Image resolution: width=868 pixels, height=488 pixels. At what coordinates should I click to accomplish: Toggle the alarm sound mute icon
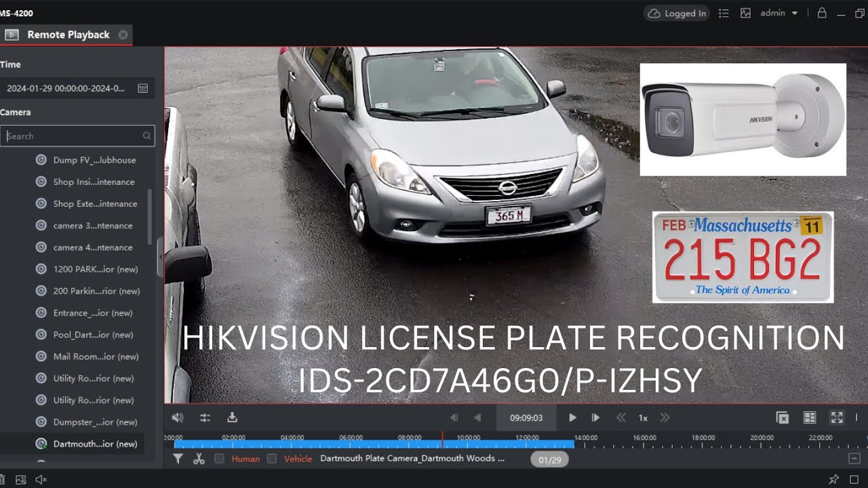click(41, 479)
